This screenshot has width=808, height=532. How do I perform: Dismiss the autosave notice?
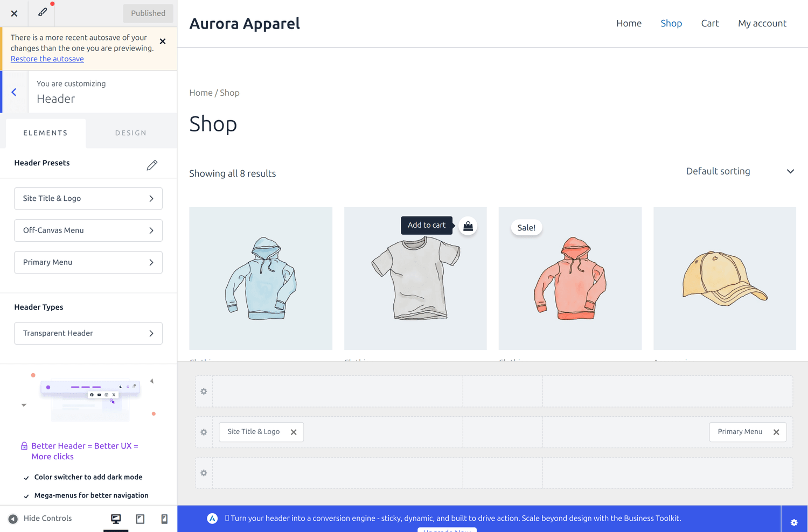click(x=163, y=41)
